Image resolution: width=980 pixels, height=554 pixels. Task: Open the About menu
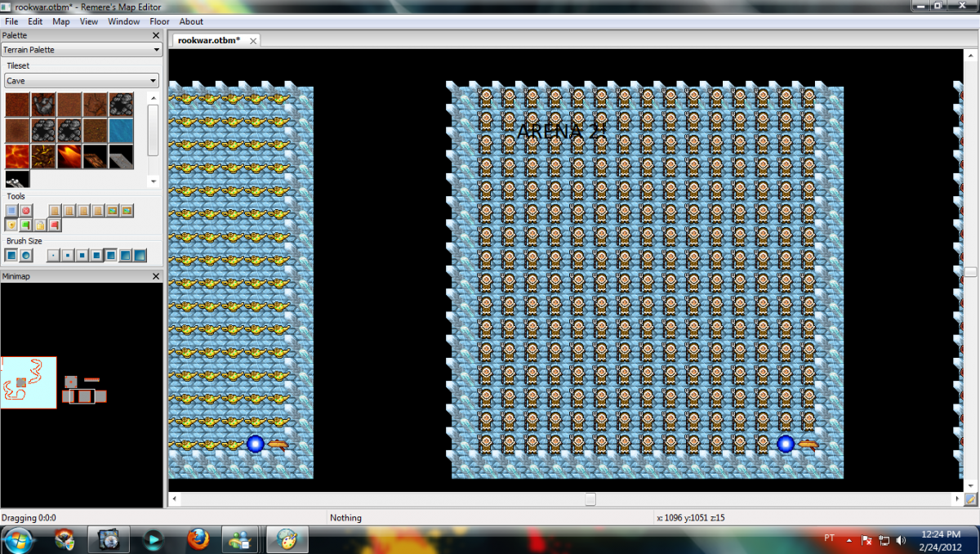click(191, 21)
